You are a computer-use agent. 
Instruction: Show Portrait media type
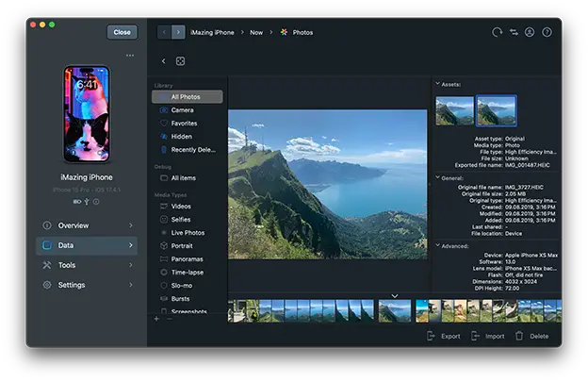(188, 246)
